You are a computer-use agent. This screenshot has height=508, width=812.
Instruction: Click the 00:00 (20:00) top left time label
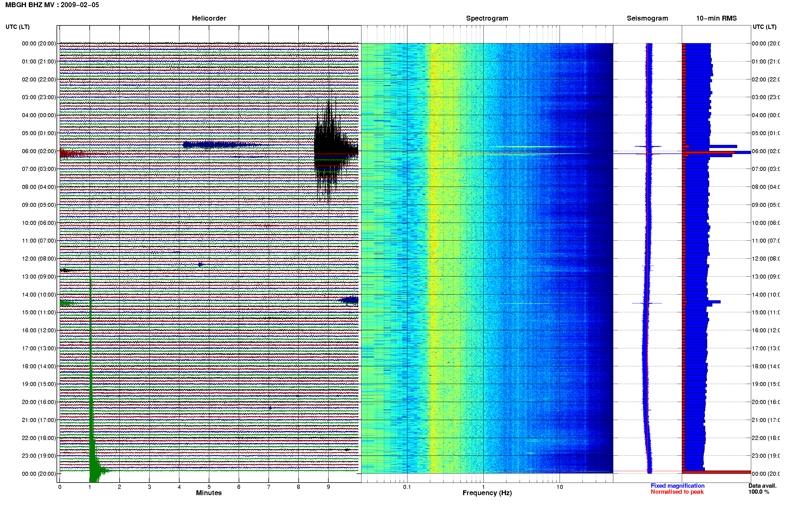39,43
